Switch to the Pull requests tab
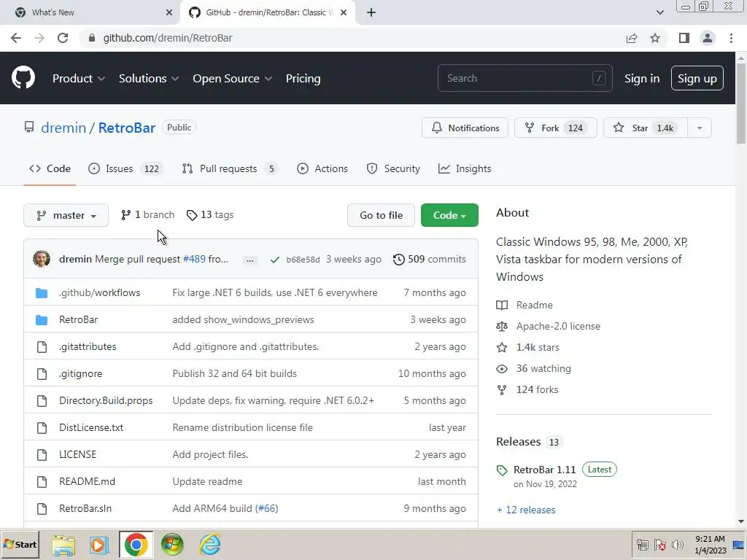 tap(231, 168)
